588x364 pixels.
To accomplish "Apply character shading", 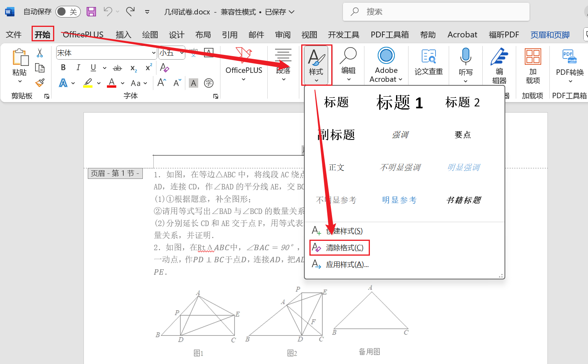I will [194, 83].
